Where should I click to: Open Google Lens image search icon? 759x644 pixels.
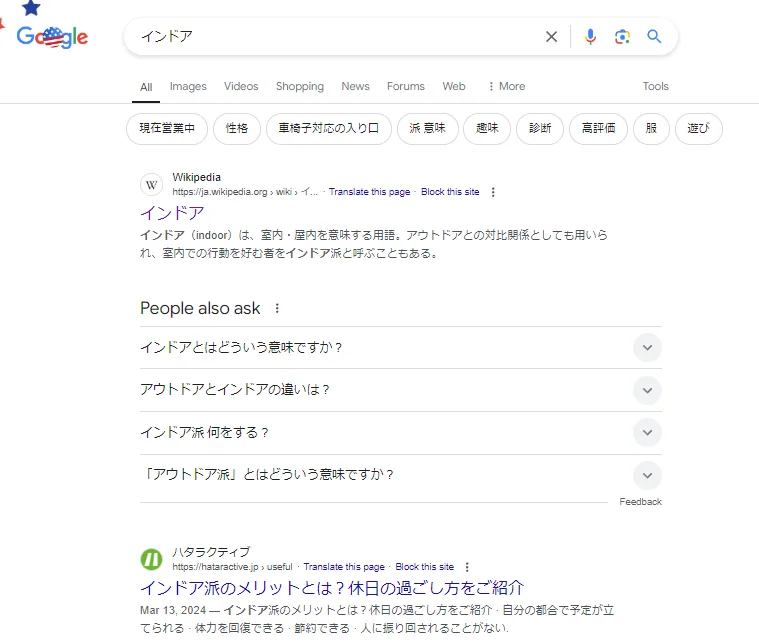click(x=622, y=37)
